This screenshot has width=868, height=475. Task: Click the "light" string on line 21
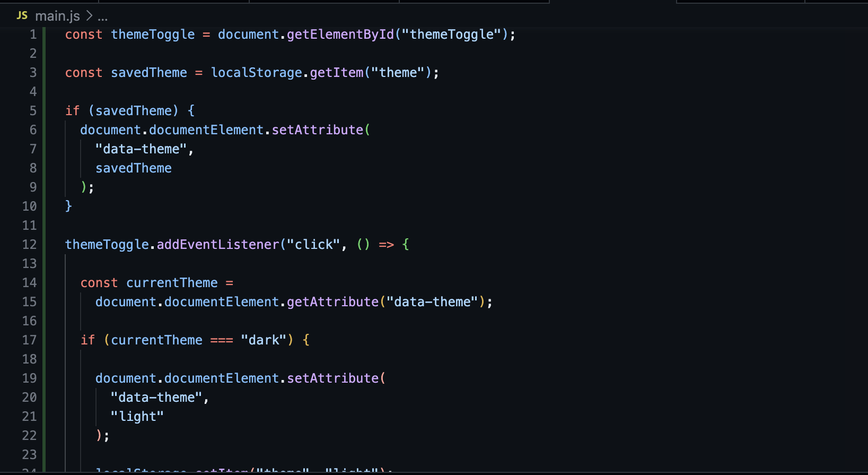click(x=137, y=417)
